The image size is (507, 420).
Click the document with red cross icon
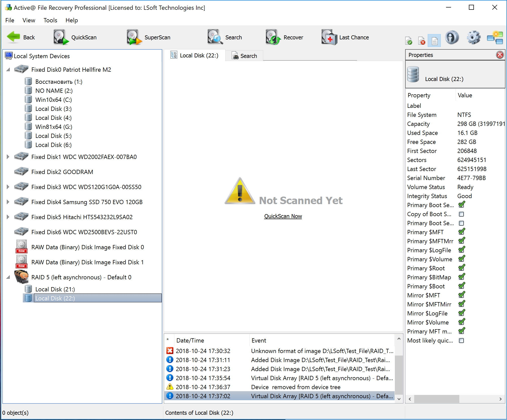click(422, 41)
